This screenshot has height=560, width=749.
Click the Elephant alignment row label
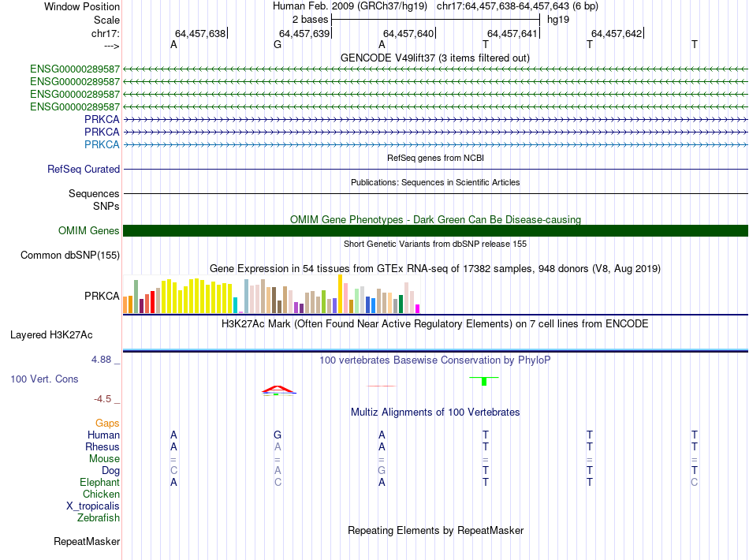(99, 482)
